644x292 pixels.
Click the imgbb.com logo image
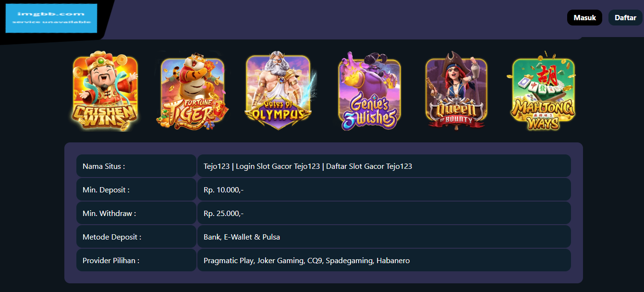pos(51,18)
